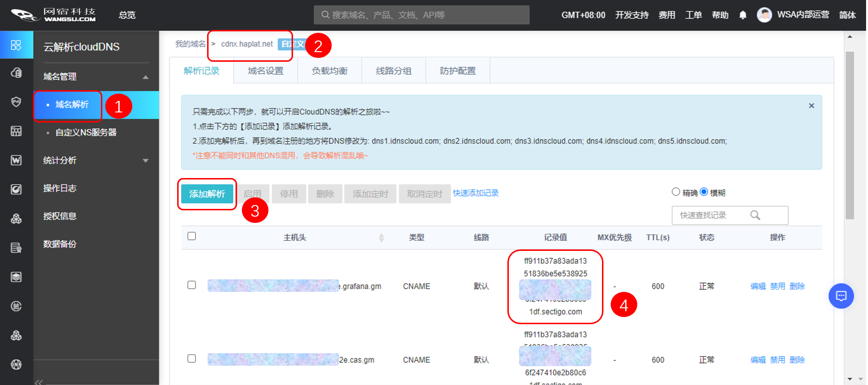Click 删除 for the grafana.gm record
Image resolution: width=868 pixels, height=385 pixels.
pos(797,286)
